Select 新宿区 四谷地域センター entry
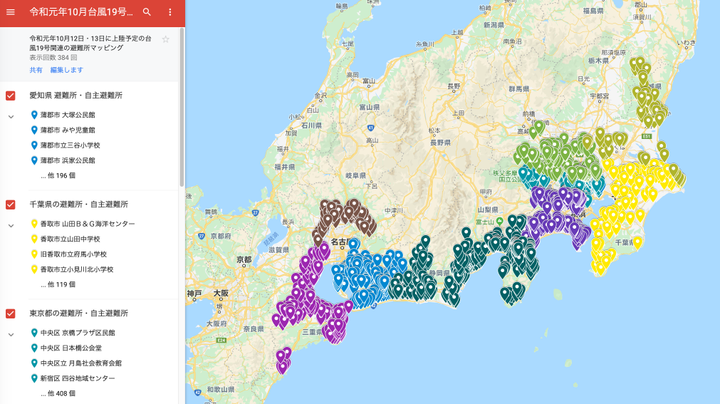This screenshot has width=720, height=404. (x=77, y=378)
